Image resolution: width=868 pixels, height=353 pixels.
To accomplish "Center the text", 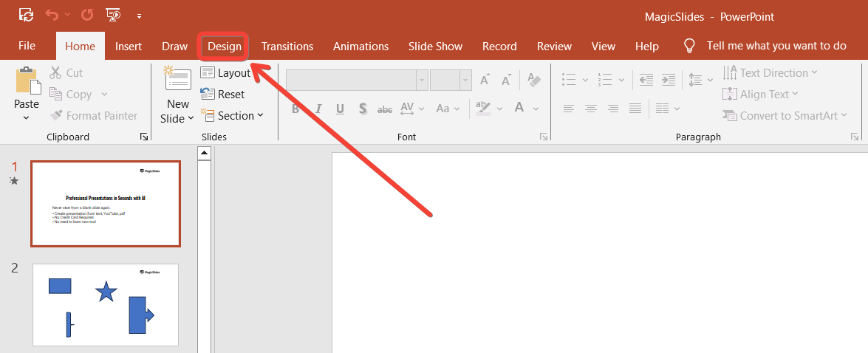I will coord(591,109).
